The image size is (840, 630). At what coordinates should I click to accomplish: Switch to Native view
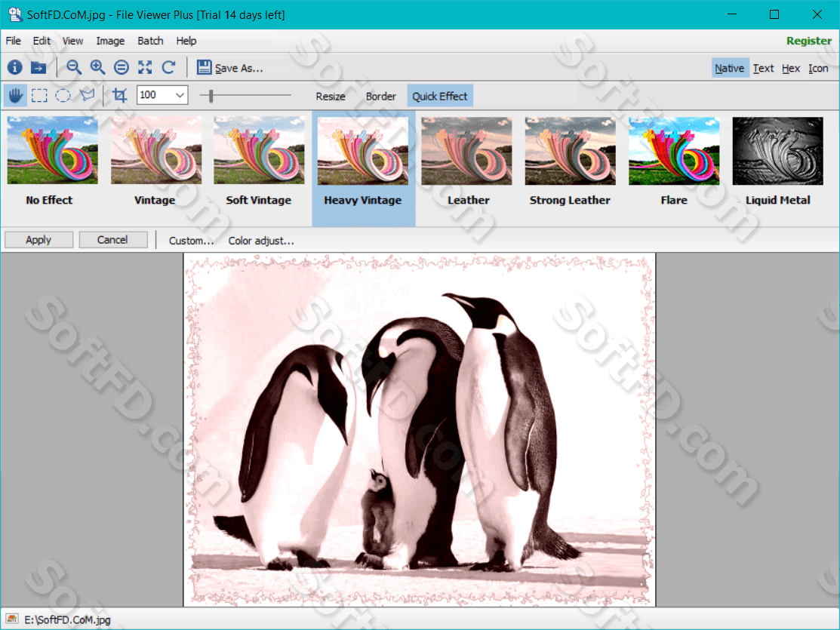point(730,68)
